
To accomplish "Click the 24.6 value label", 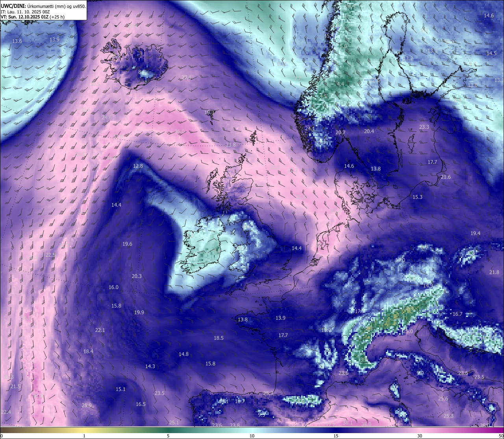I will [107, 118].
